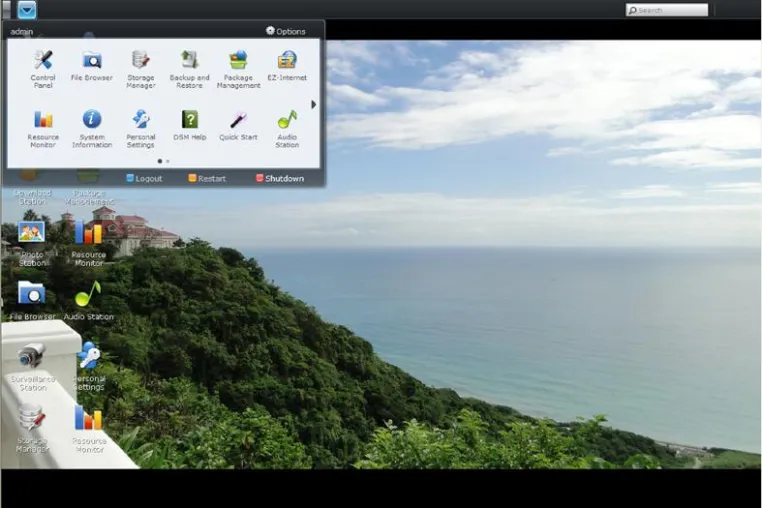Open Package Management in the main menu

click(x=238, y=69)
